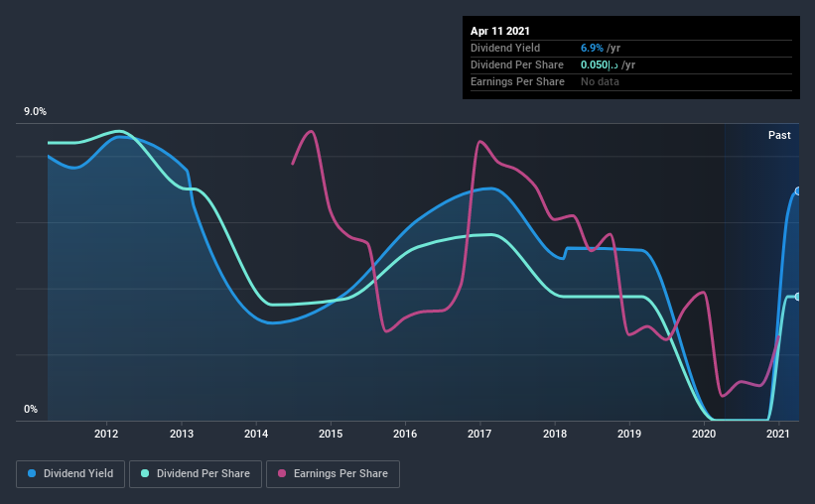Click the 6.9% Dividend Yield value
815x504 pixels.
point(592,48)
